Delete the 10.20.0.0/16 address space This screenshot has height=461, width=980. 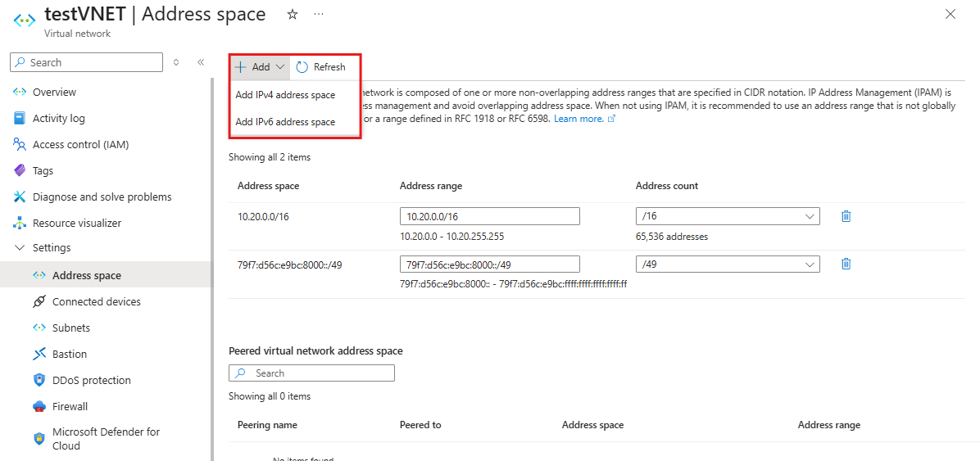point(846,216)
